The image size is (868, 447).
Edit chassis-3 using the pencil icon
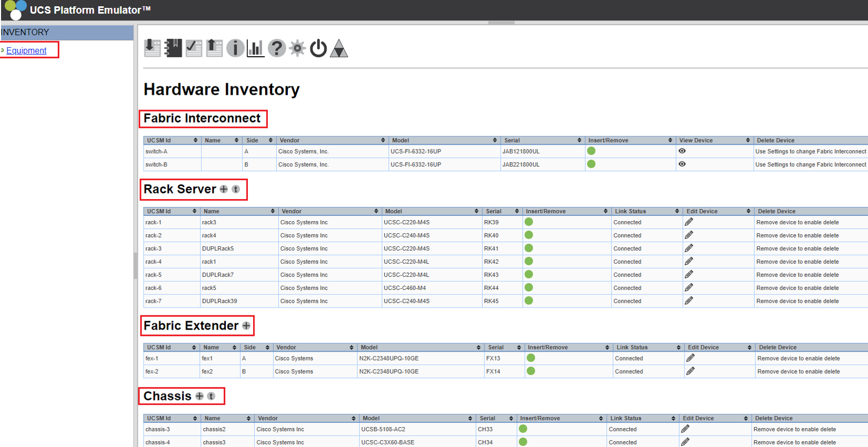pyautogui.click(x=686, y=429)
